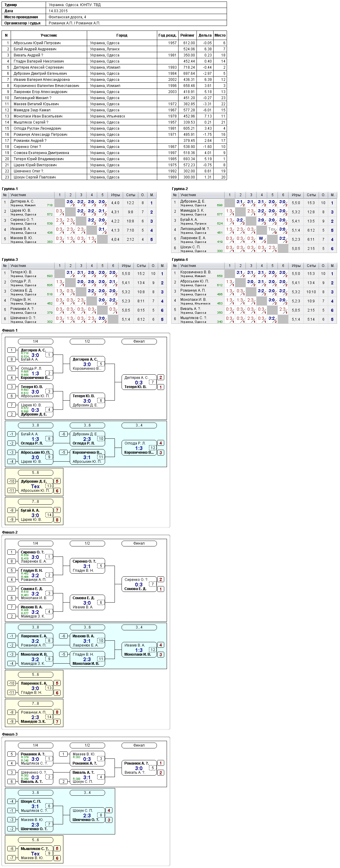Click the Дельта column header
The height and width of the screenshot is (868, 340).
tap(205, 35)
